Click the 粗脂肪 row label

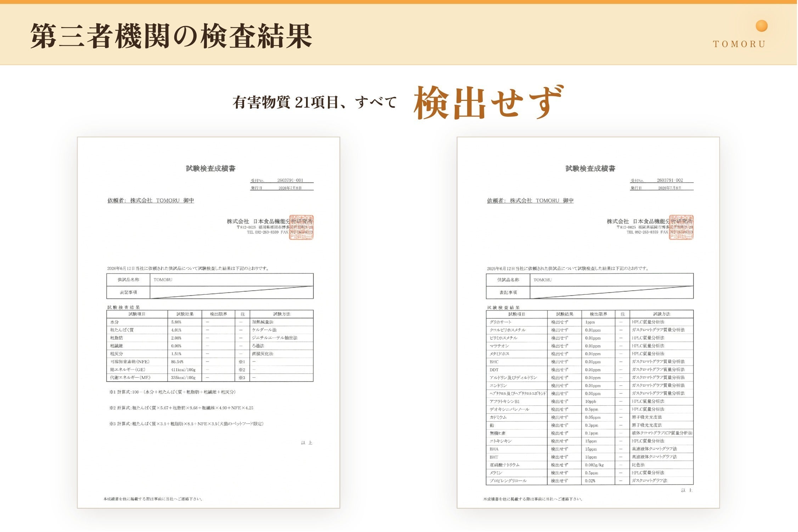[117, 338]
